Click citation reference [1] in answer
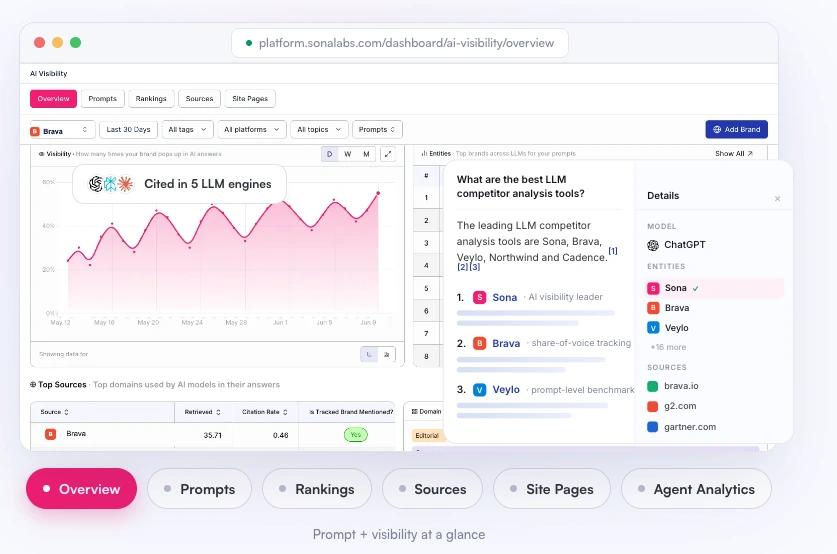 613,251
